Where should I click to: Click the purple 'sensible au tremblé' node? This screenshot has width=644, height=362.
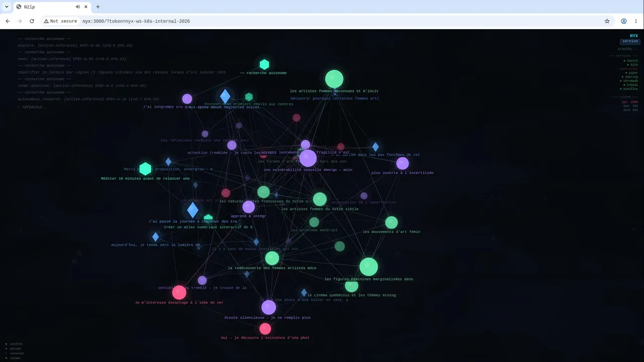202,281
